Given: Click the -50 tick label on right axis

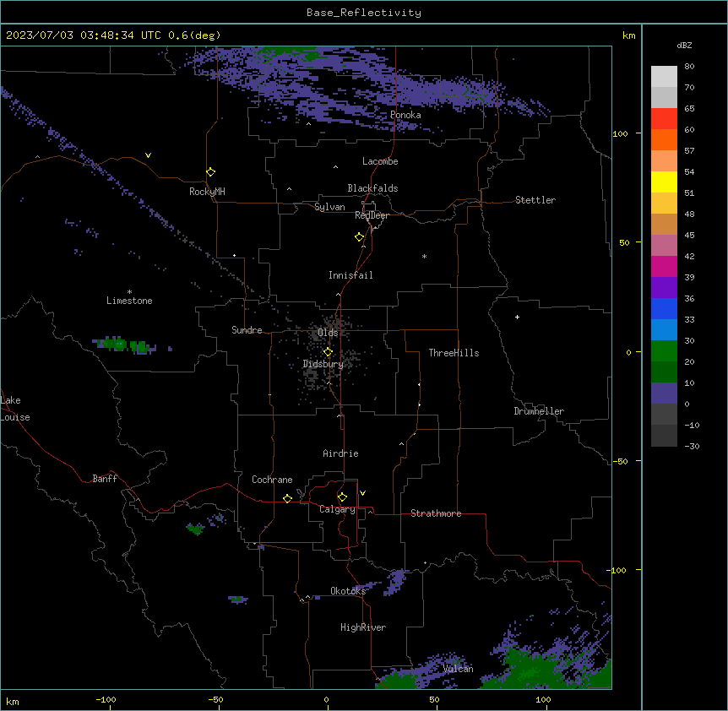Looking at the screenshot, I should click(620, 461).
